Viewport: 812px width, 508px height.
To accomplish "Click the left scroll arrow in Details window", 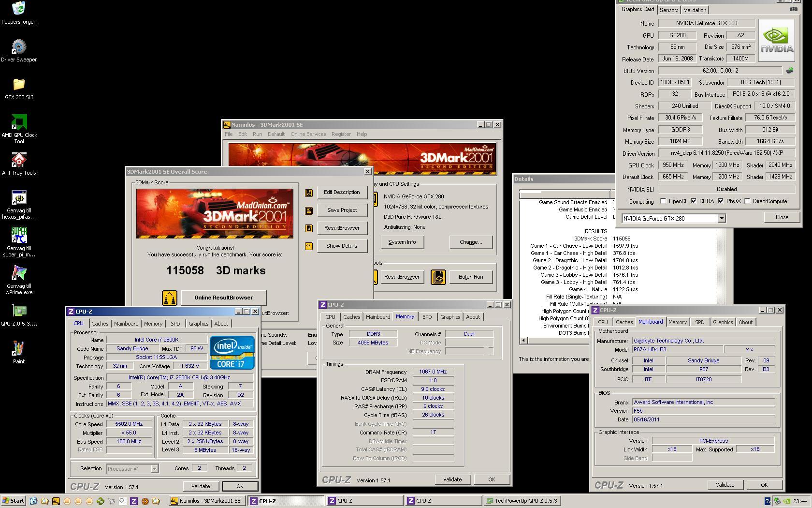I will coord(523,341).
